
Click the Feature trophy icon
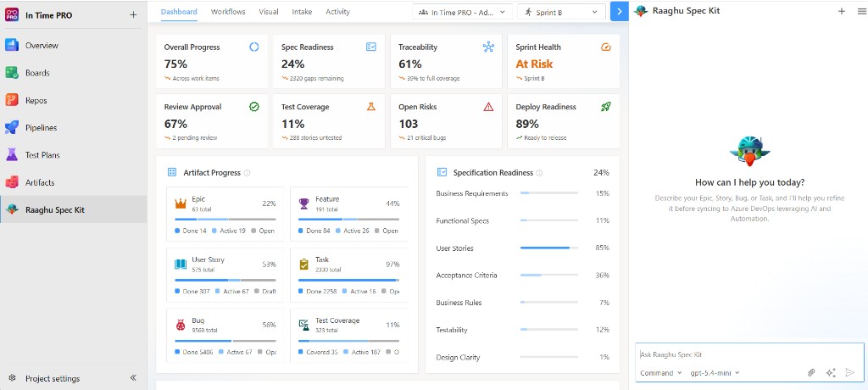304,203
